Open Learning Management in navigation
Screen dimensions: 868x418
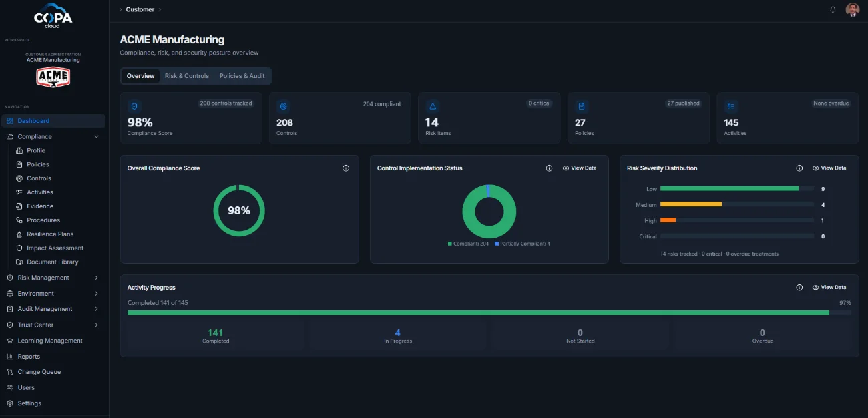click(x=53, y=341)
